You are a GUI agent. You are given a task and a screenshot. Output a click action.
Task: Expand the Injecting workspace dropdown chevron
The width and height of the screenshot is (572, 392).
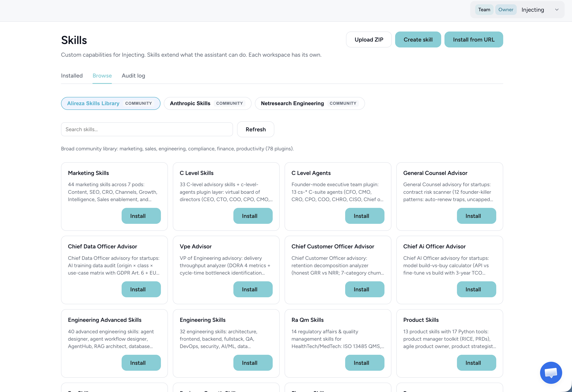coord(557,10)
